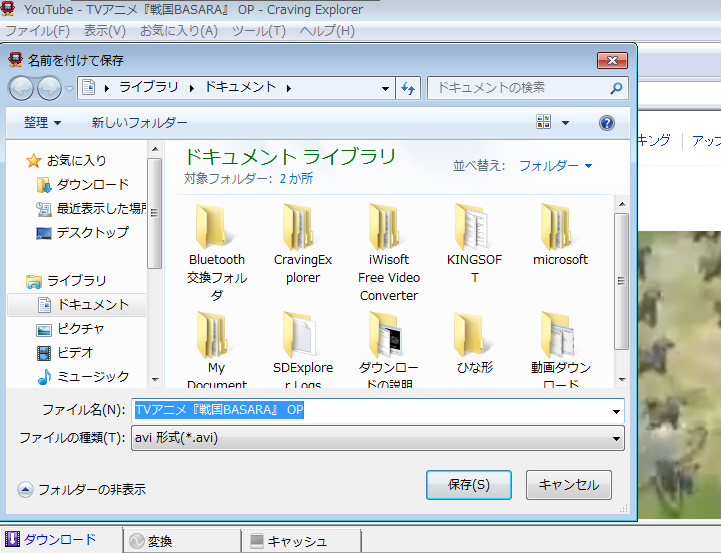721x553 pixels.
Task: Open the ひな形 folder
Action: pyautogui.click(x=474, y=342)
